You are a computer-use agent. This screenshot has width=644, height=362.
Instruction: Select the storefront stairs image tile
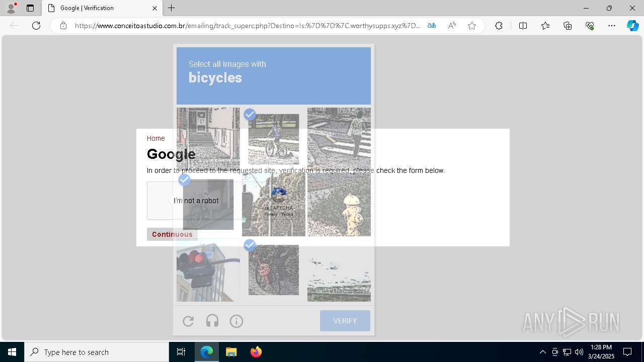208,139
